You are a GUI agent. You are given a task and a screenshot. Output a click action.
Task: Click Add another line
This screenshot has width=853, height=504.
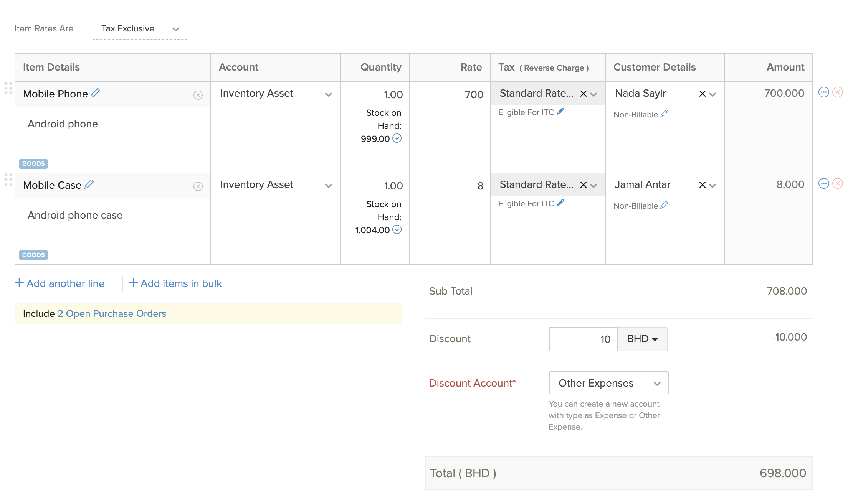tap(60, 283)
